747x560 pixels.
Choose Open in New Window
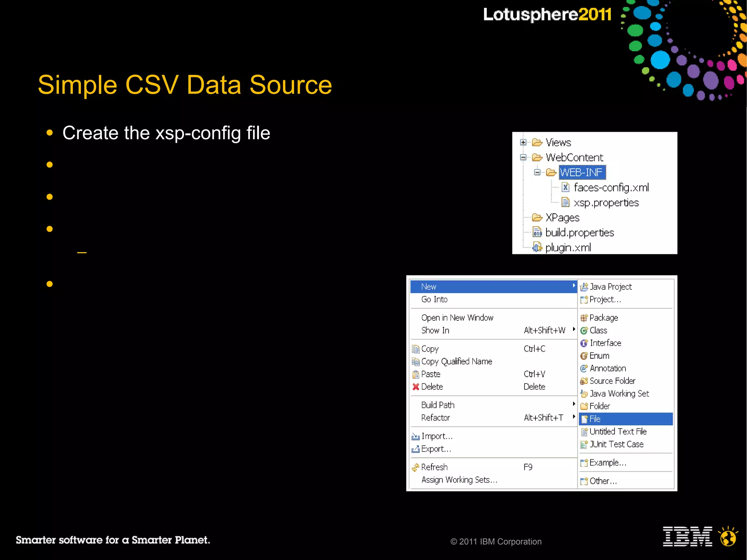click(494, 318)
